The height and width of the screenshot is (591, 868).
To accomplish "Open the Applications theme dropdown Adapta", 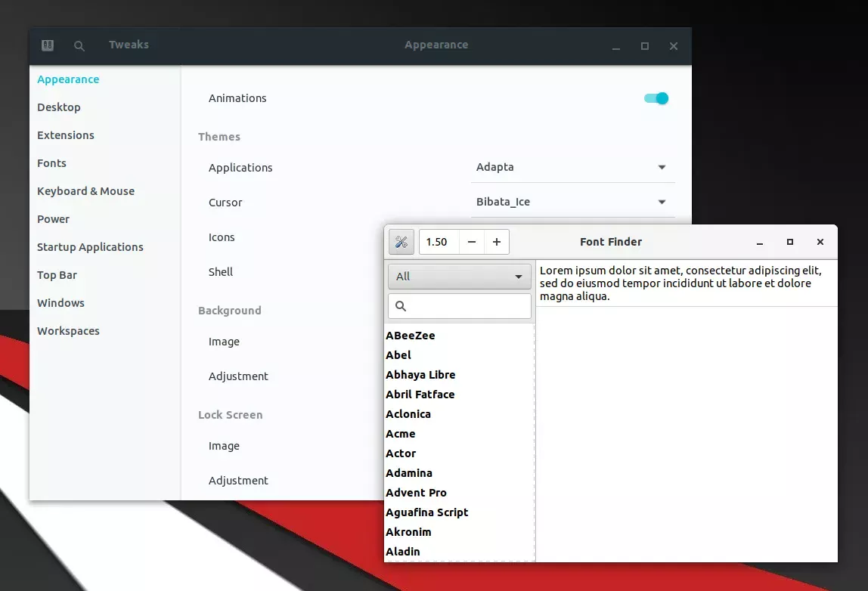I will 573,167.
